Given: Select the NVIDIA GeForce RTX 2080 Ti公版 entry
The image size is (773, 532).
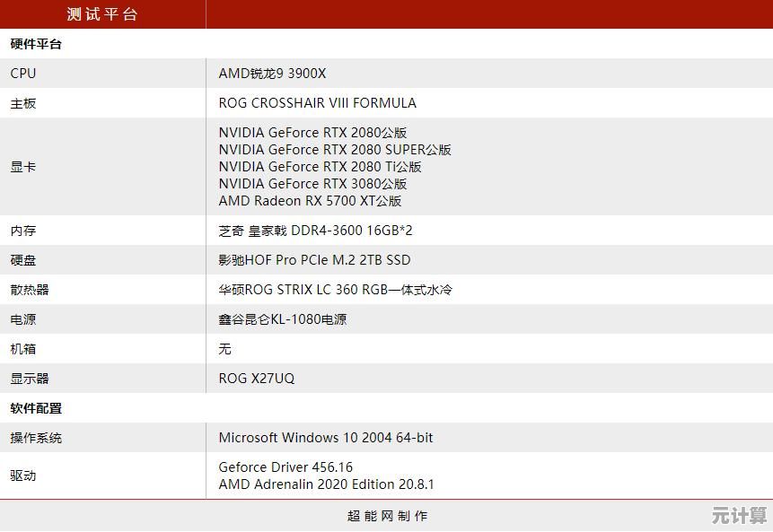Looking at the screenshot, I should (x=320, y=167).
